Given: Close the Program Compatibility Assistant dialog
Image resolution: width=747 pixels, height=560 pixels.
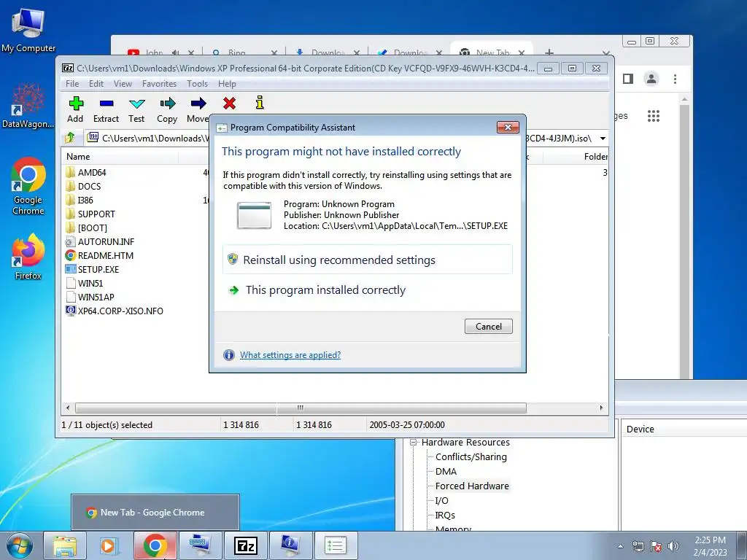Looking at the screenshot, I should [x=508, y=127].
